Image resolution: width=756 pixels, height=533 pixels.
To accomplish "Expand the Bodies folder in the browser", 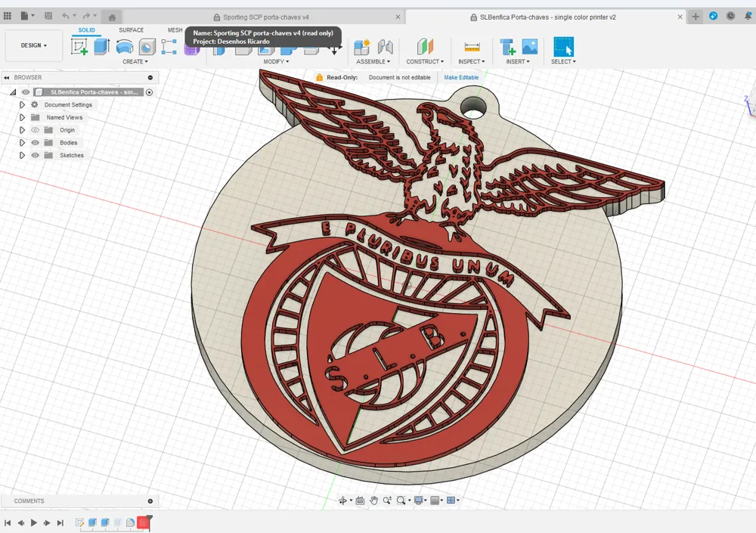I will tap(22, 142).
